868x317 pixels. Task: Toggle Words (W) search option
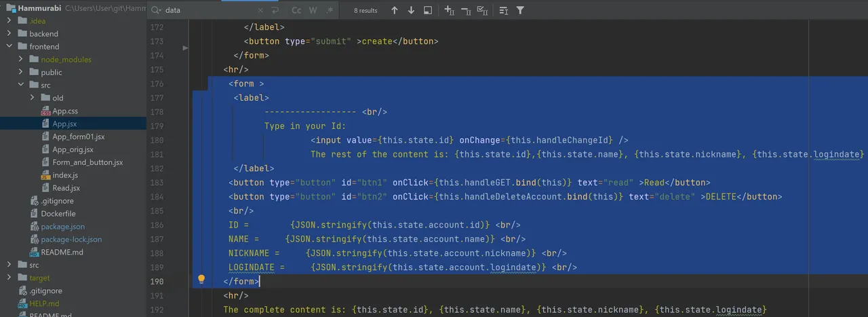tap(313, 10)
